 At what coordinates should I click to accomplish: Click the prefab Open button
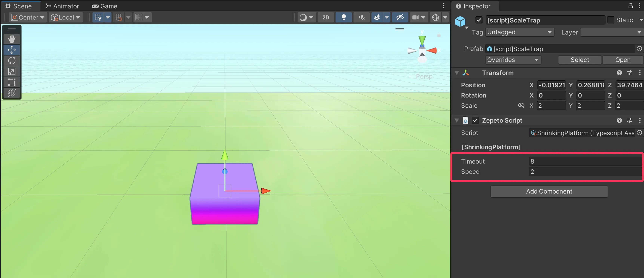pos(623,60)
